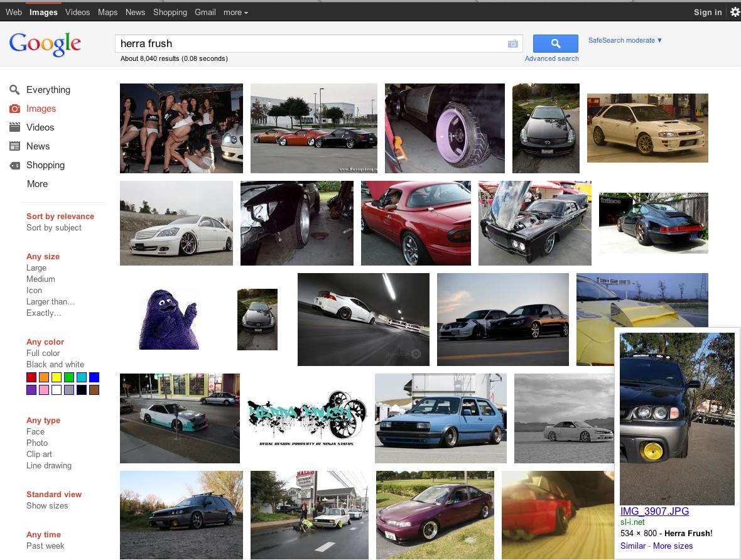The width and height of the screenshot is (741, 560).
Task: Choose Full color filter
Action: tap(43, 353)
